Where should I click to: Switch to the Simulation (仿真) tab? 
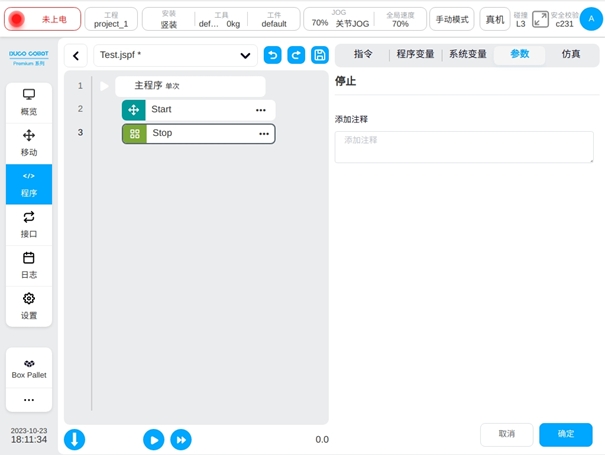(x=571, y=55)
